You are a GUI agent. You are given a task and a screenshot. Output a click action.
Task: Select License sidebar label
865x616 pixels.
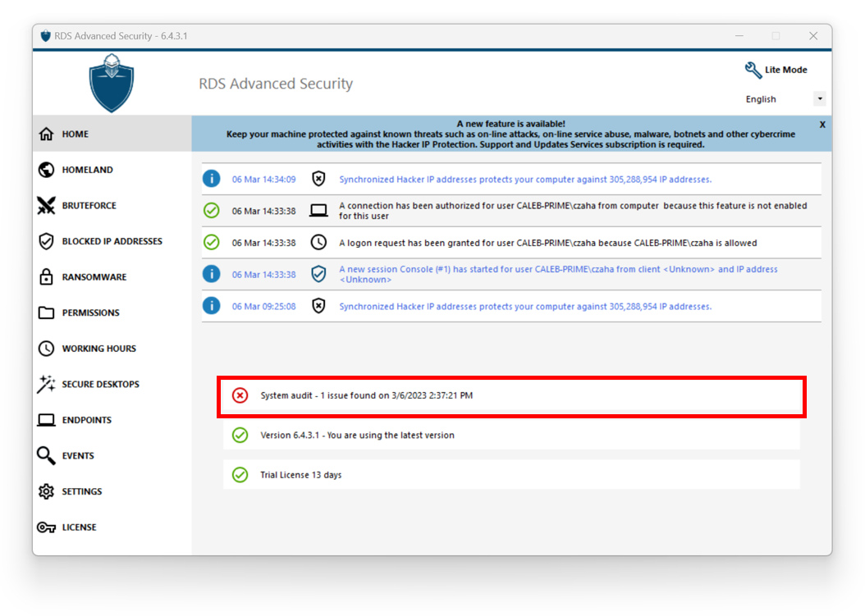pyautogui.click(x=79, y=527)
